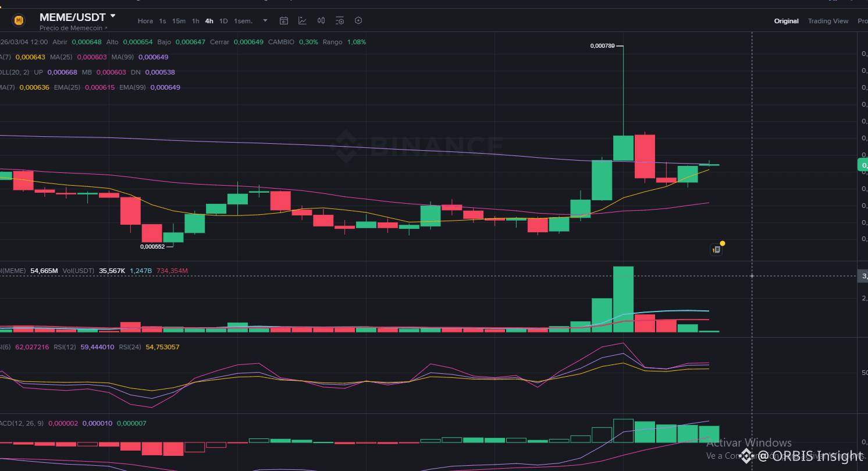Click the MACD signal value 0,000010
The width and height of the screenshot is (868, 471).
pos(98,423)
